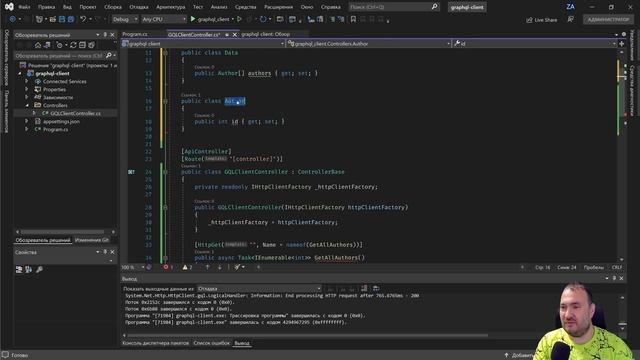Open the Расширения menu
The image size is (640, 360).
[x=278, y=7]
